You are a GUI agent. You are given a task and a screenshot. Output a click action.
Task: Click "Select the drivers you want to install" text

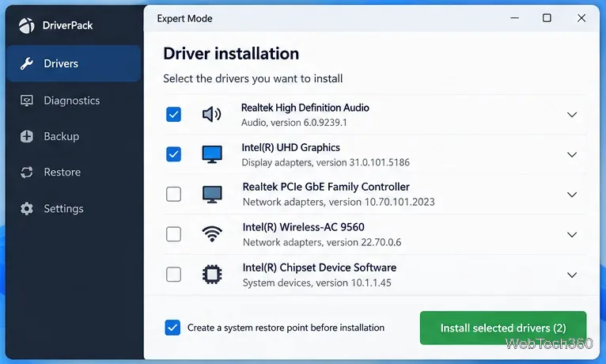tap(252, 79)
